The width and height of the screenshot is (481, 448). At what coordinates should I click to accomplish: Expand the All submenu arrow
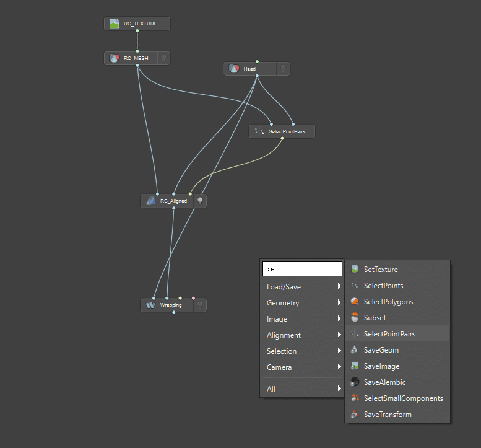[x=339, y=389]
